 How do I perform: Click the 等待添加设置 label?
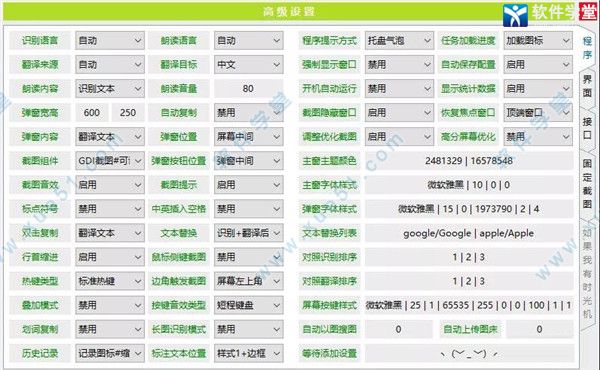[x=329, y=354]
